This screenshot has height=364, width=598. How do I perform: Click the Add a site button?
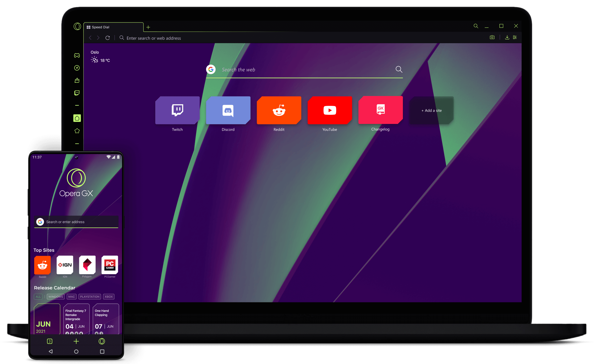click(x=431, y=111)
